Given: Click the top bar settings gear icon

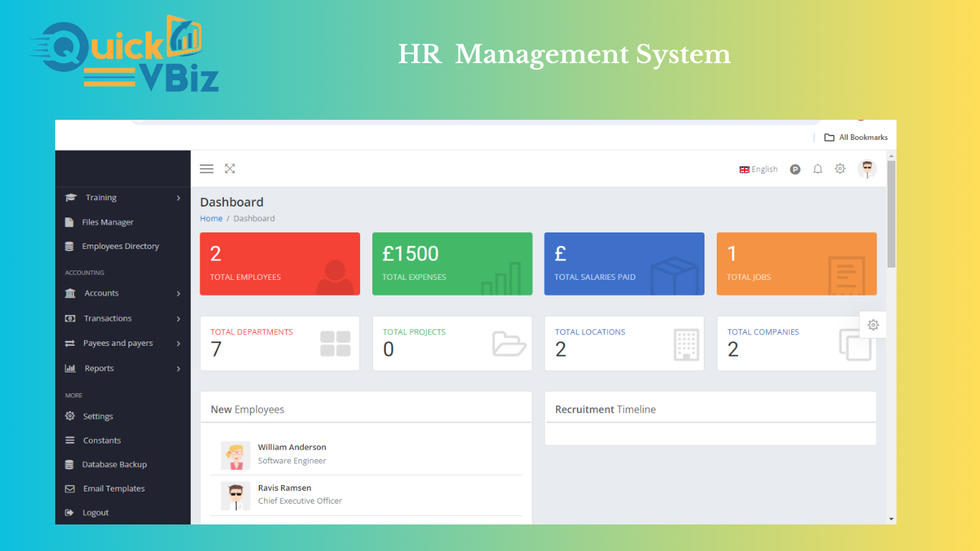Looking at the screenshot, I should pos(839,169).
